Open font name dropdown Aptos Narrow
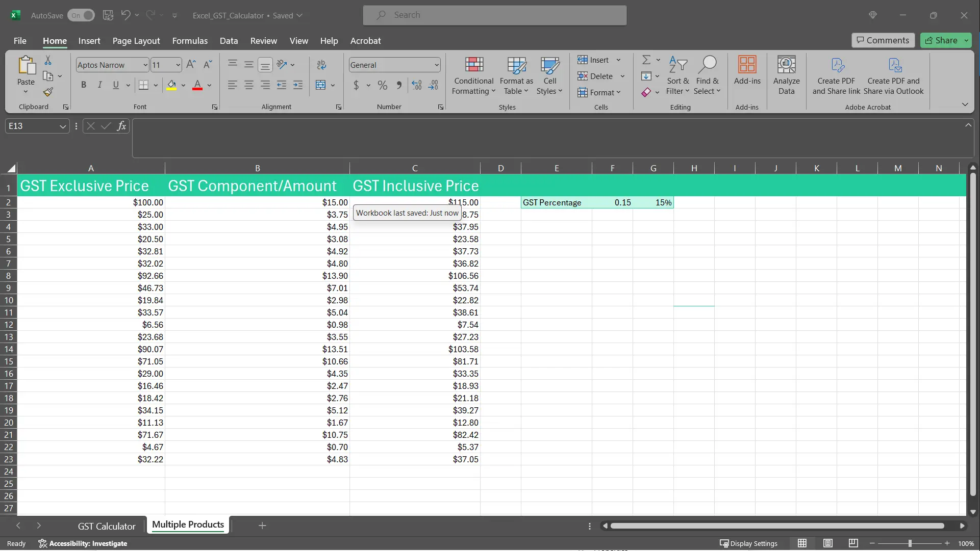 145,65
